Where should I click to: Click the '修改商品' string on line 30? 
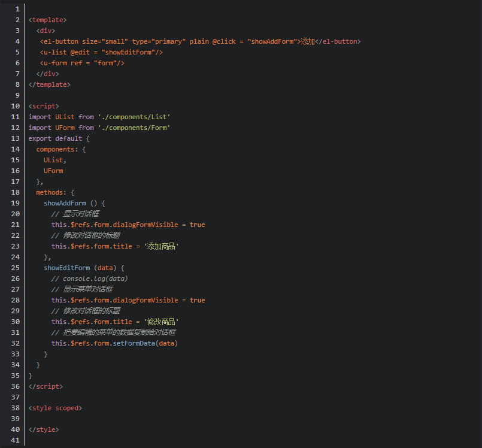(161, 322)
